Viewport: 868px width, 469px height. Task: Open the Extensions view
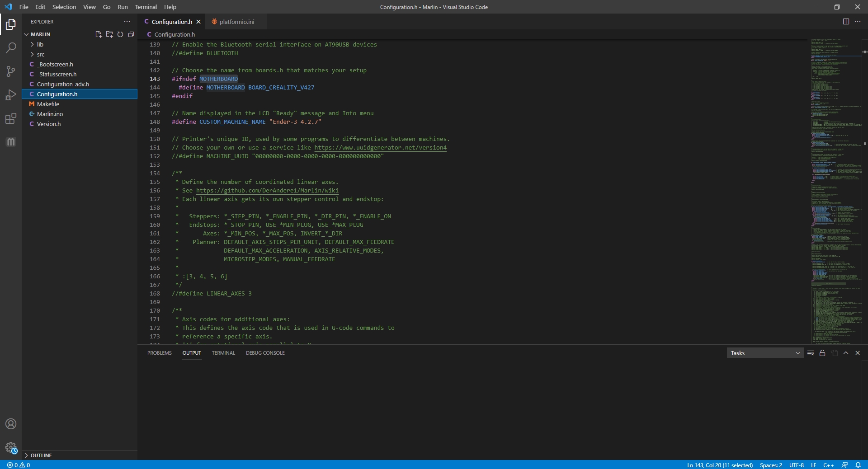click(x=11, y=118)
